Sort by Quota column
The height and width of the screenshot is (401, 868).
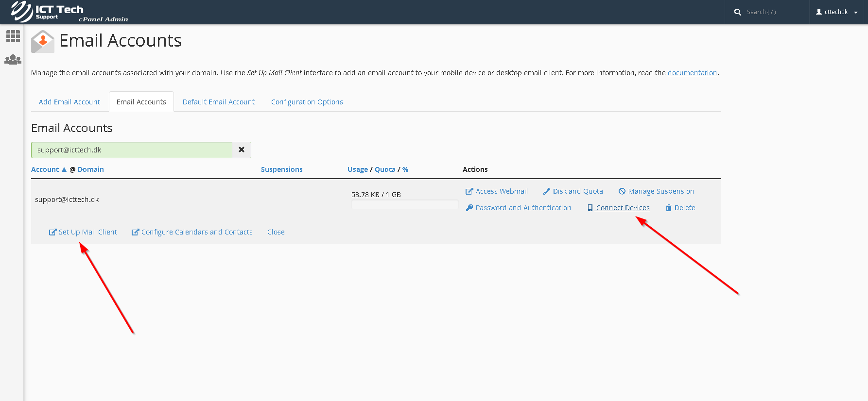pyautogui.click(x=385, y=169)
